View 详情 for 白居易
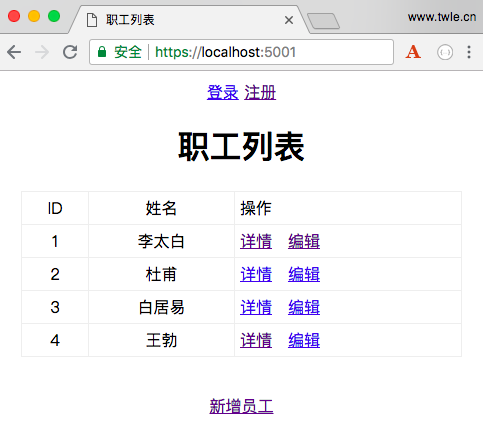 256,307
